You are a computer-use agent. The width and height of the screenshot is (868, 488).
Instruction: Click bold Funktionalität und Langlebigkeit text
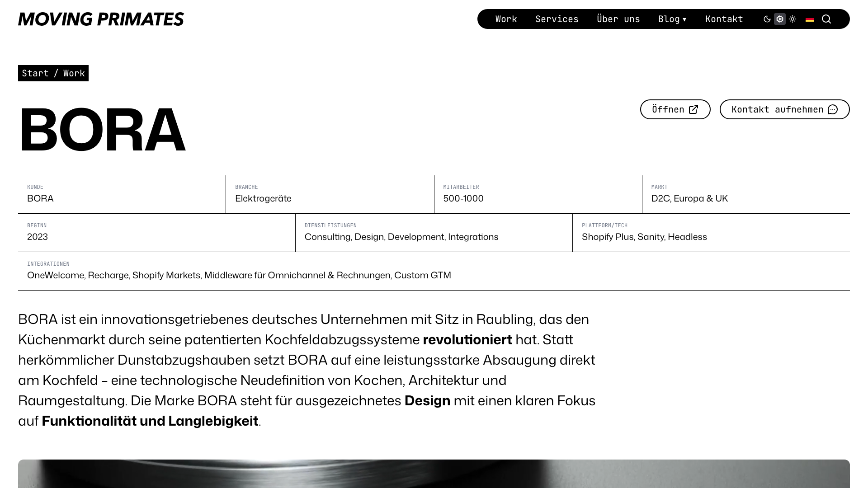coord(150,421)
